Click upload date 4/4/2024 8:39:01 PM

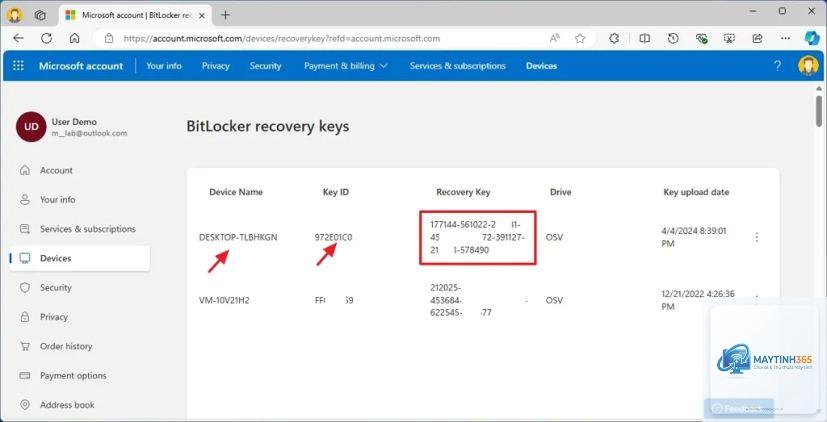[x=694, y=237]
